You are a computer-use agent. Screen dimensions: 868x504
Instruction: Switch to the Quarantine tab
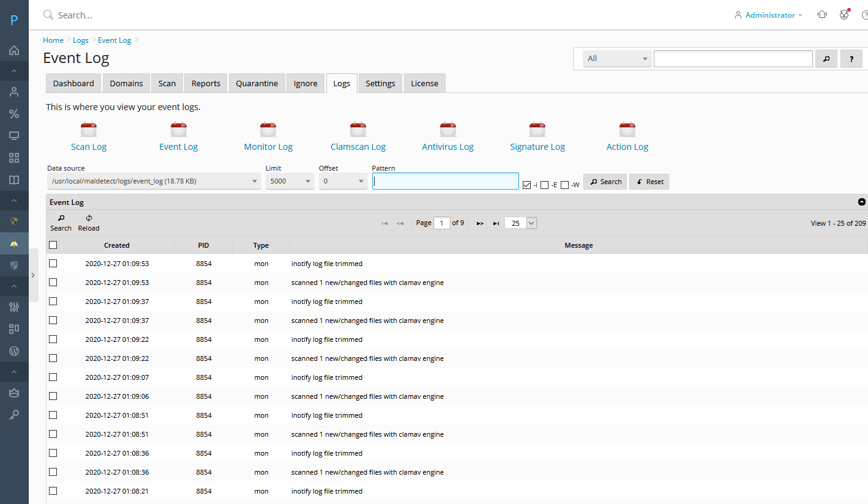coord(257,83)
